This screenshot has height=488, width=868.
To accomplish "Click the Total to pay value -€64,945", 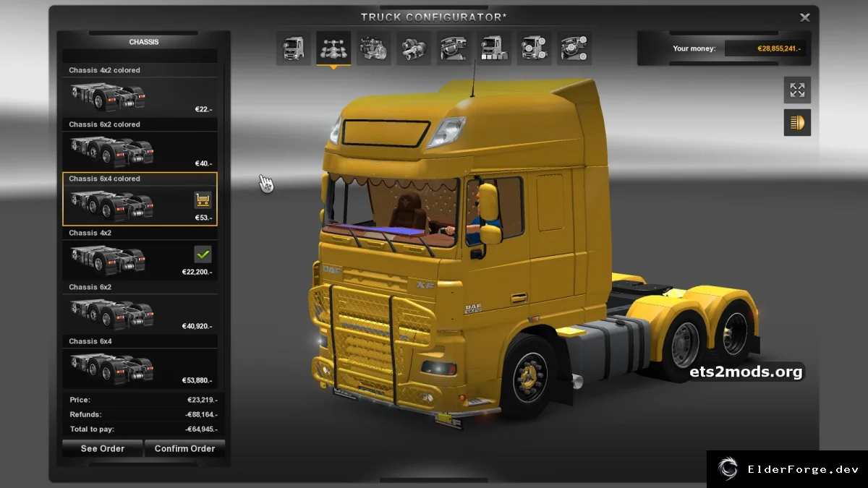I will click(x=200, y=429).
